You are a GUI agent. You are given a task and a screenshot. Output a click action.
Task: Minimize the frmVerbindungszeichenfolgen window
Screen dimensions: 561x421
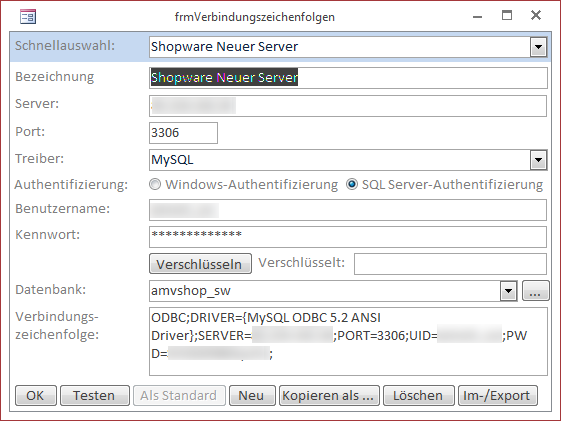(477, 16)
